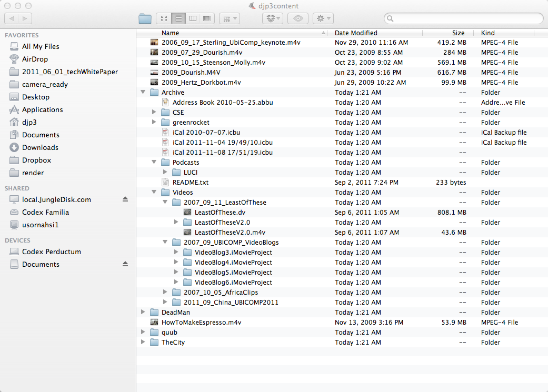This screenshot has height=392, width=548.
Task: Collapse the 2007_09_UBICOMP_VideoBlogs folder
Action: click(x=165, y=243)
